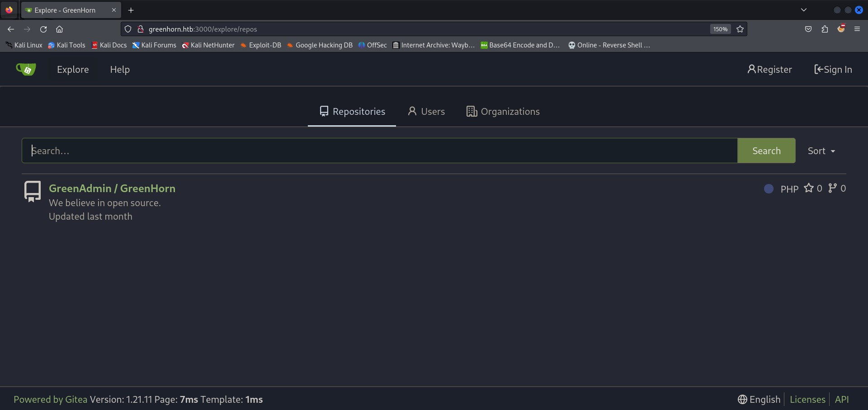868x410 pixels.
Task: Bookmark this page with the star icon
Action: click(740, 29)
